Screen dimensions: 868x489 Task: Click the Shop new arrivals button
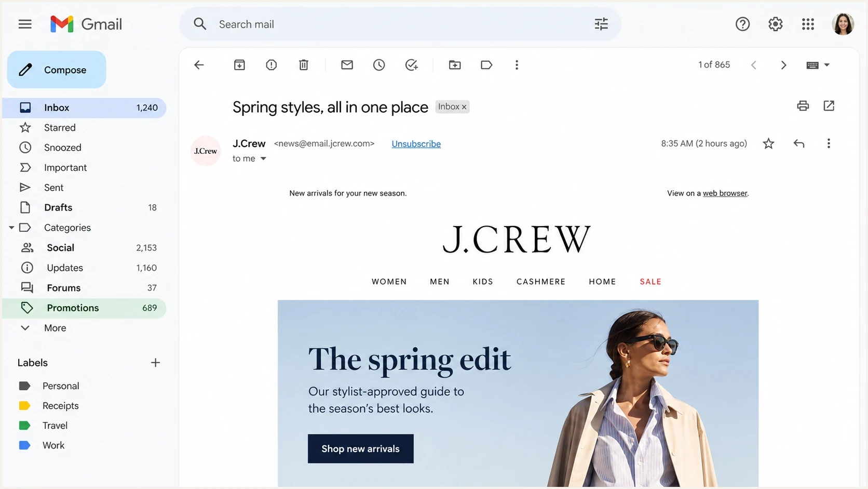point(361,448)
